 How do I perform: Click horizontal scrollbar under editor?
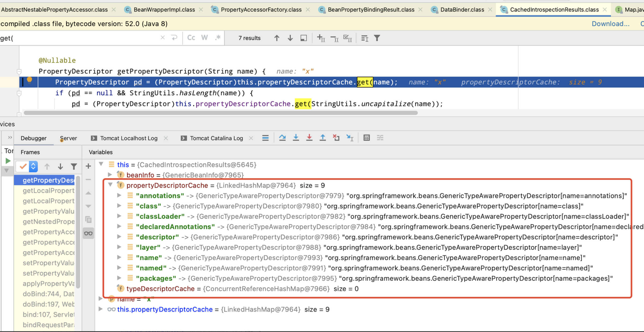coord(221,113)
